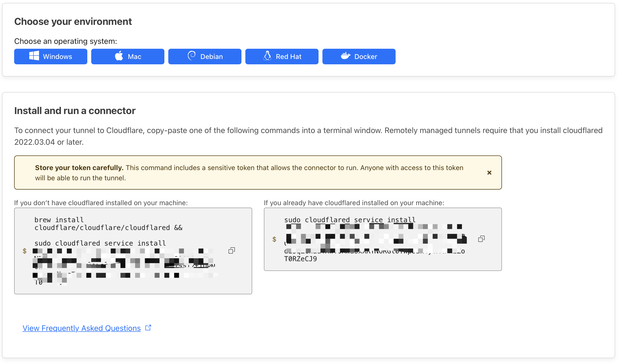Screen dimensions: 619x364
Task: Copy the brew install command via copy icon
Action: pos(232,251)
